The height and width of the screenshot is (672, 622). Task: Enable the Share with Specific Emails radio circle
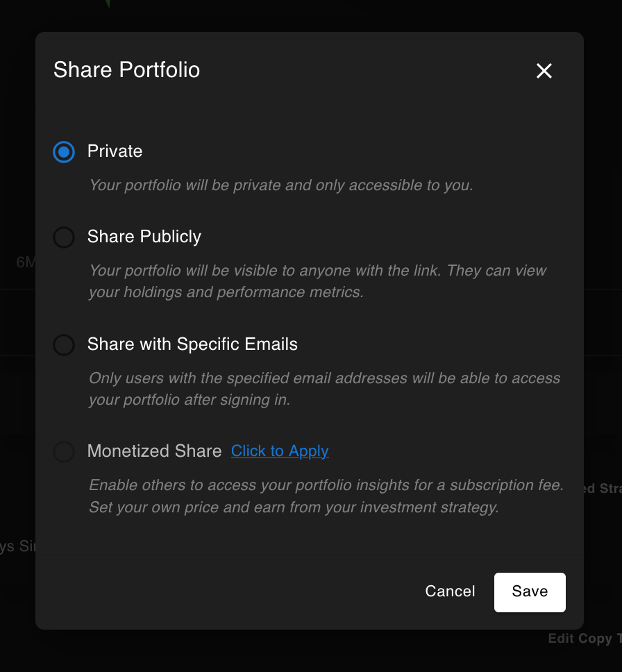click(x=64, y=344)
